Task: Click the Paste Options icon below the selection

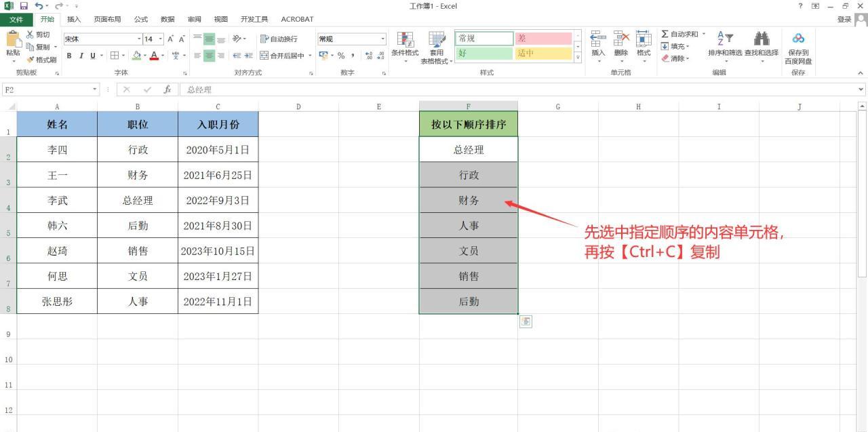Action: point(526,321)
